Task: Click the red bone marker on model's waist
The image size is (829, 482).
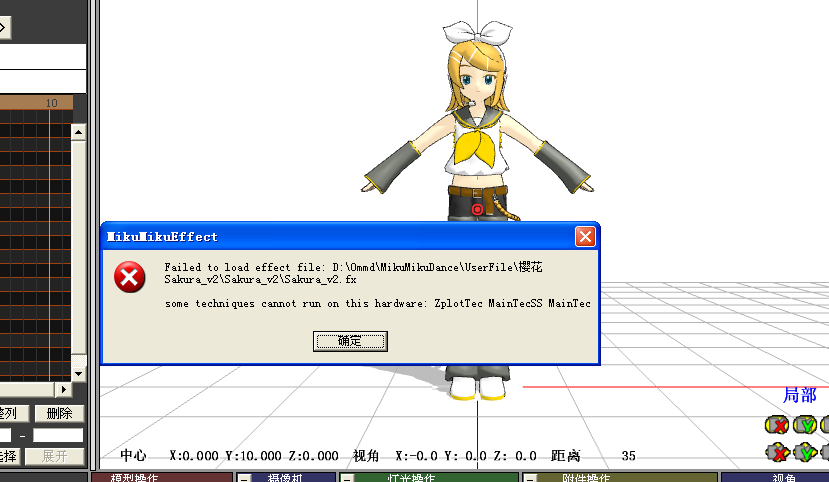Action: pyautogui.click(x=477, y=209)
